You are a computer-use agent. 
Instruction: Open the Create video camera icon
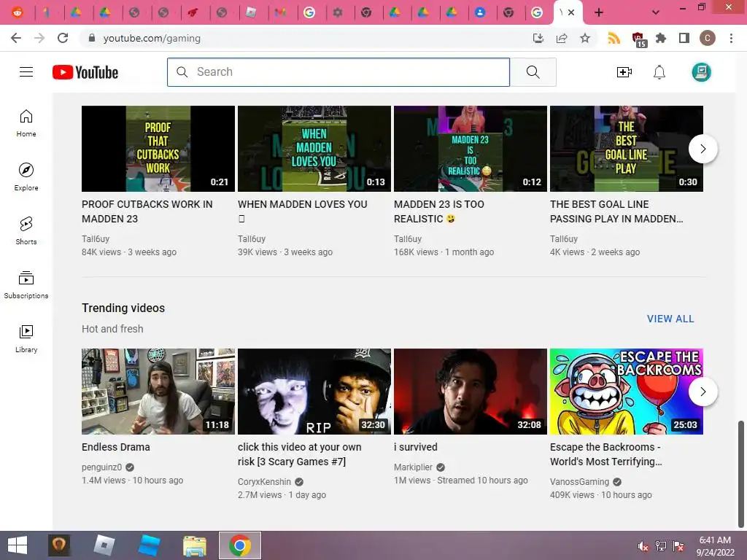(x=624, y=72)
